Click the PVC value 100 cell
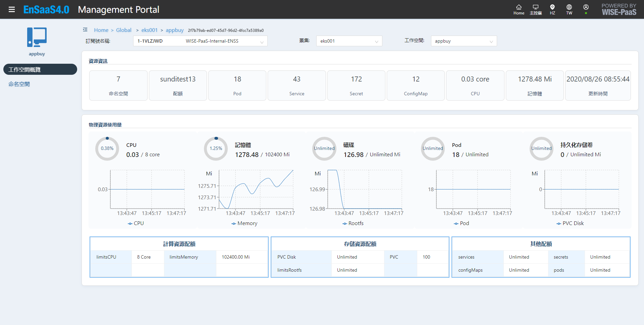 [433, 257]
